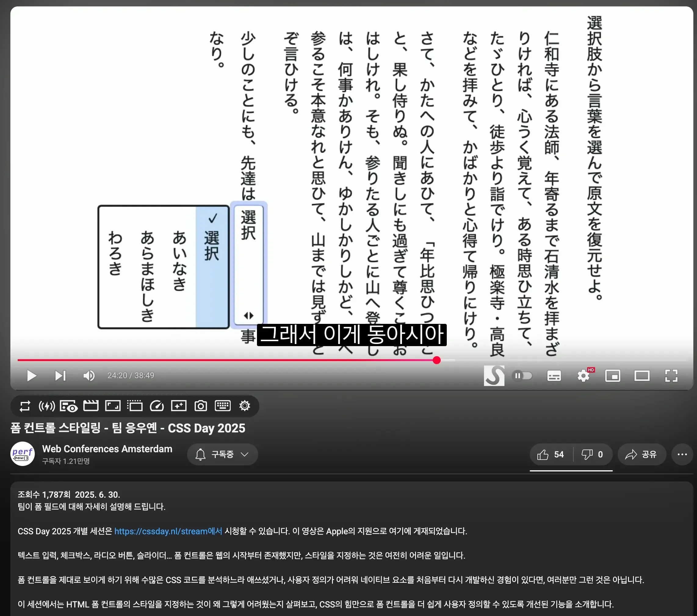697x616 pixels.
Task: Click the S-shaped extension icon in player controls
Action: coord(494,376)
